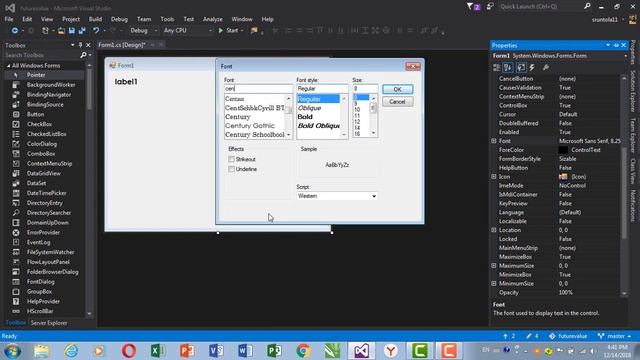Viewport: 640px width, 360px height.
Task: Select Century Schoolbook in font list
Action: tap(255, 135)
